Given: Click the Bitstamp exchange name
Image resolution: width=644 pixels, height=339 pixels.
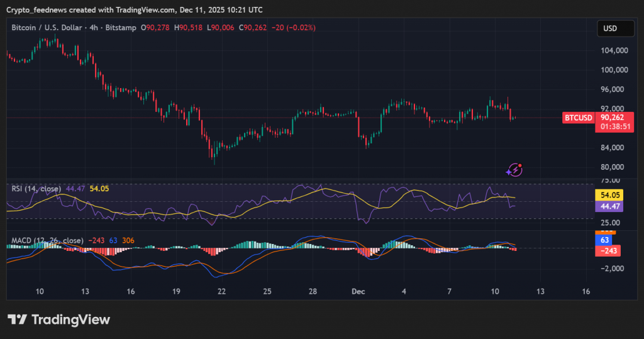Looking at the screenshot, I should (x=121, y=28).
